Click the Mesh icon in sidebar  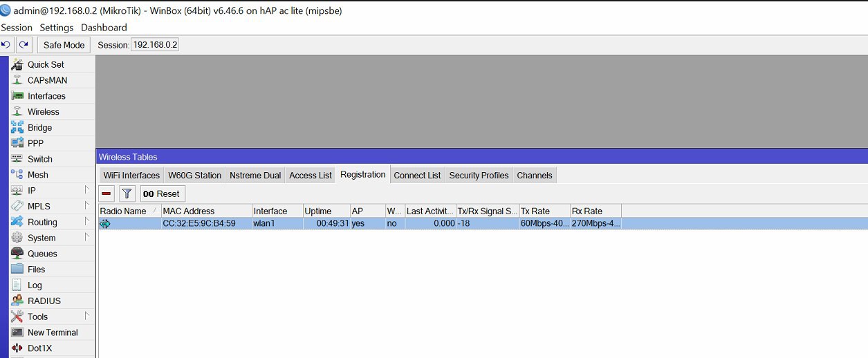click(17, 175)
